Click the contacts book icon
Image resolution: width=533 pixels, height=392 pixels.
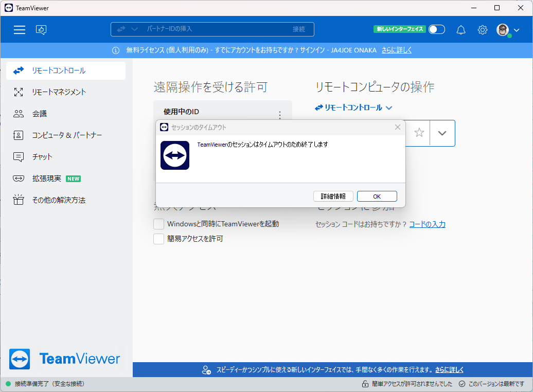pos(19,135)
